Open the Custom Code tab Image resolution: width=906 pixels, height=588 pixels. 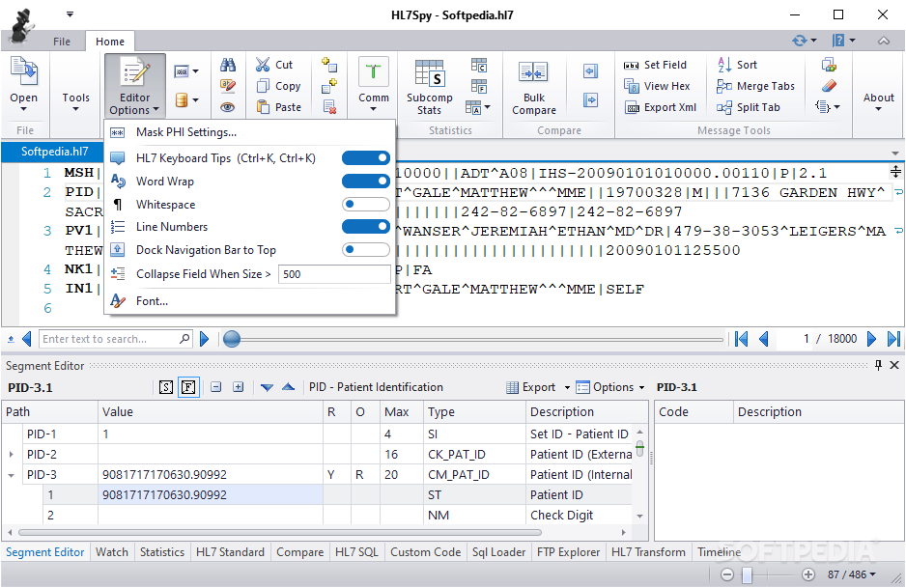pos(425,552)
